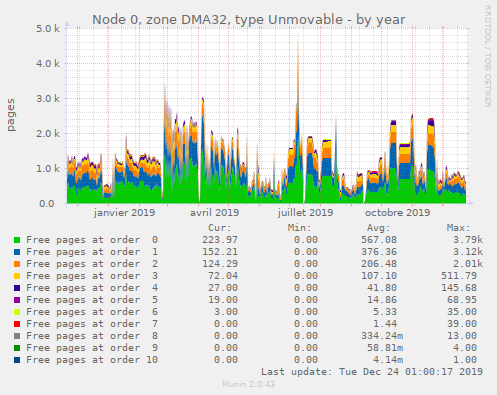Click max value 3.79k for order 0

[468, 240]
